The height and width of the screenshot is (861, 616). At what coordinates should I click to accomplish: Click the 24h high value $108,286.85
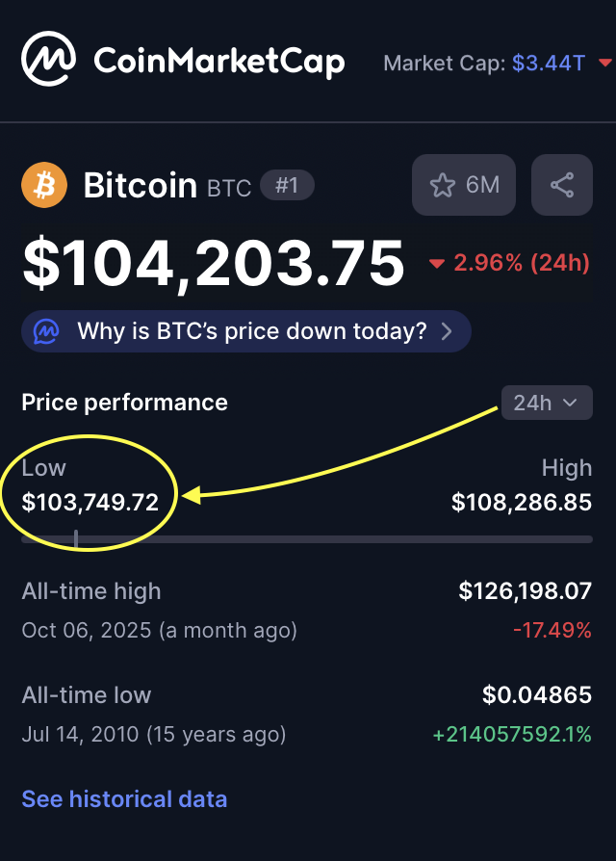click(x=521, y=502)
